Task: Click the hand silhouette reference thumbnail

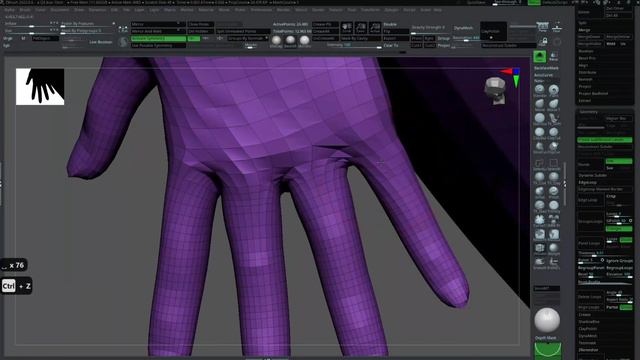Action: 40,87
